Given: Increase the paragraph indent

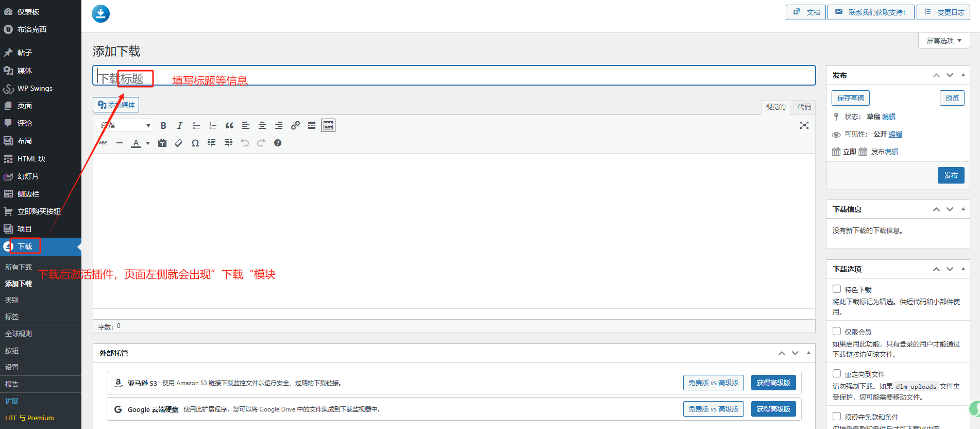Looking at the screenshot, I should coord(228,143).
